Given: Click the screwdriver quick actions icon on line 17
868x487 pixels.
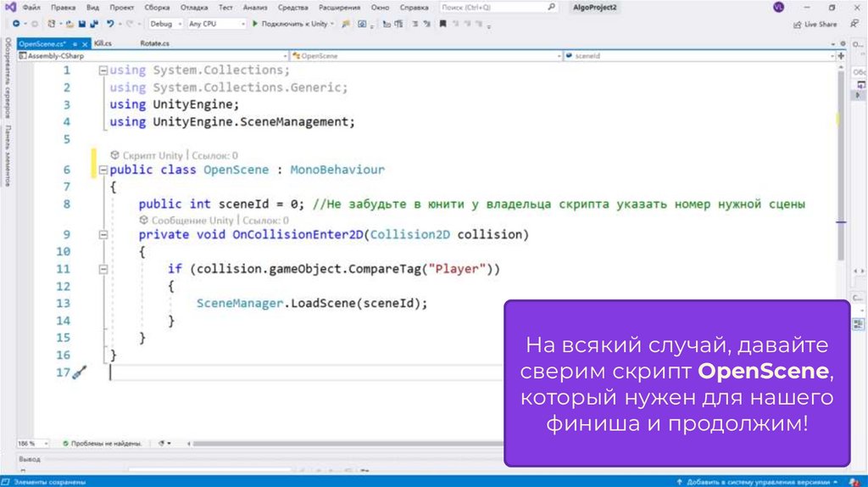Looking at the screenshot, I should pos(79,372).
